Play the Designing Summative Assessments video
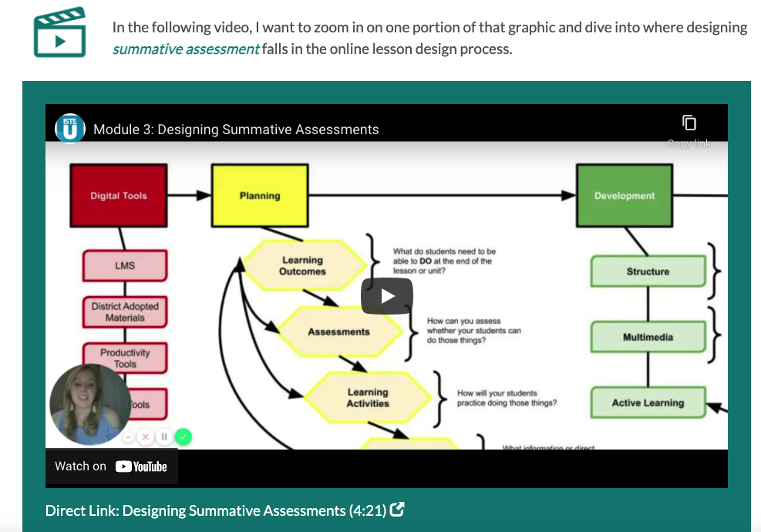This screenshot has height=532, width=761. tap(387, 296)
